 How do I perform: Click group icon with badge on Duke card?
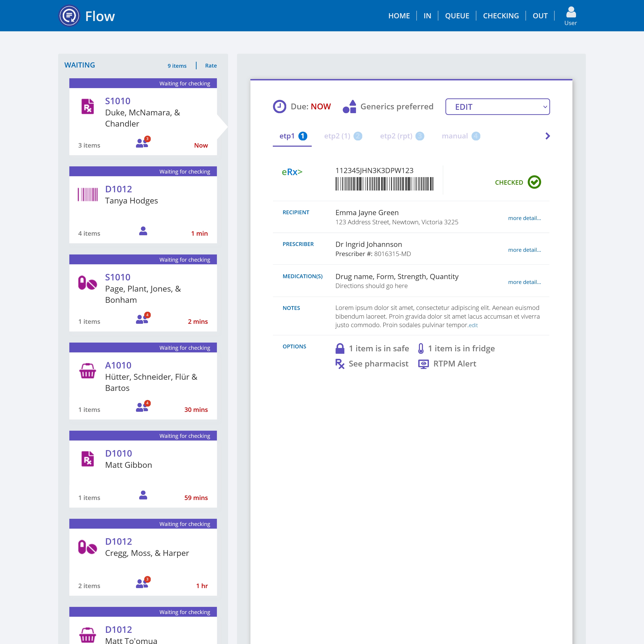143,142
